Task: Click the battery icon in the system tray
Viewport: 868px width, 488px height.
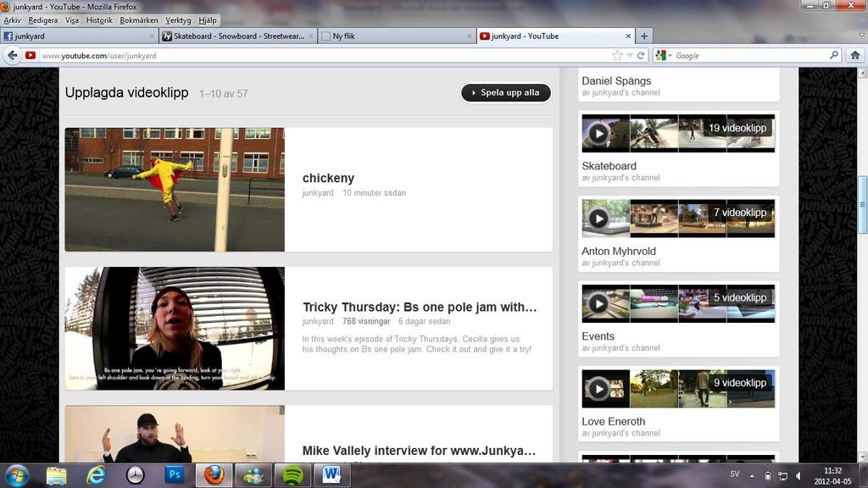Action: (x=768, y=476)
